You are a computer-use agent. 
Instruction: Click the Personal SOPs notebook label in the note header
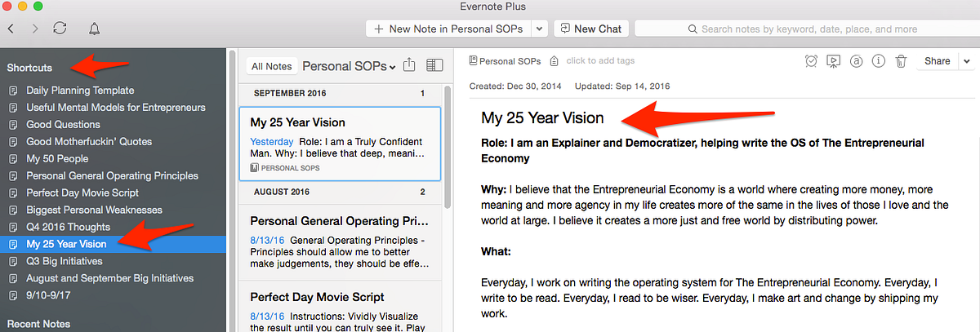[x=510, y=61]
